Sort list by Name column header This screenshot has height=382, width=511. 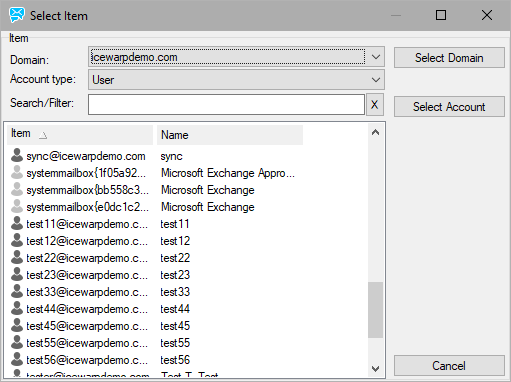point(230,135)
